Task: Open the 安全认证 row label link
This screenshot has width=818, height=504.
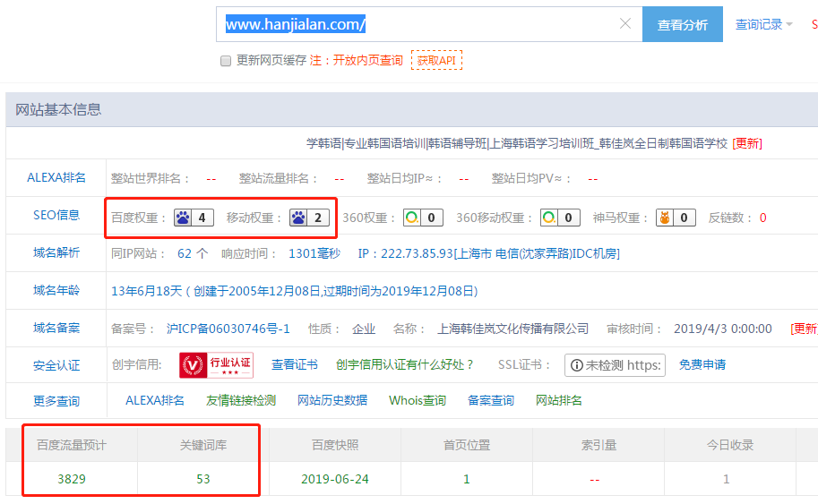Action: (56, 365)
